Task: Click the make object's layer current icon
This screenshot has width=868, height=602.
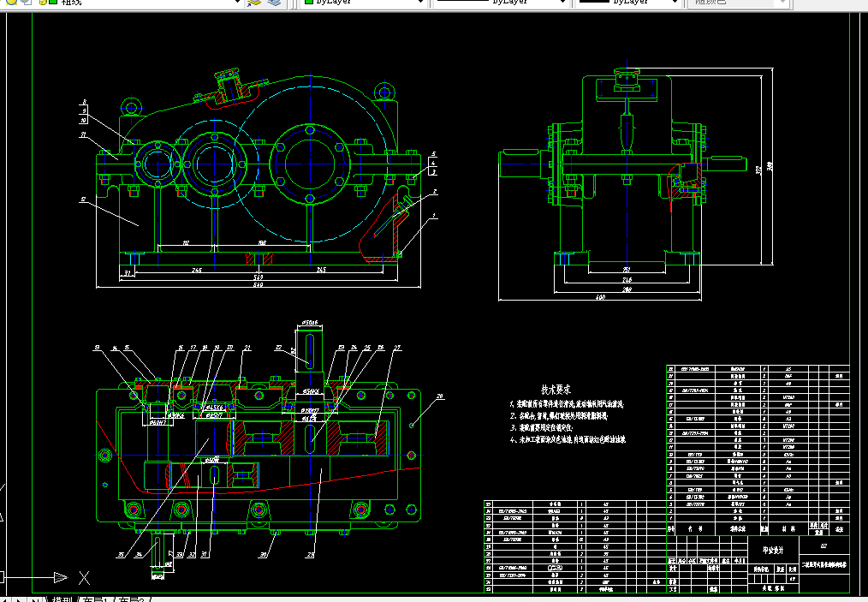Action: [254, 3]
